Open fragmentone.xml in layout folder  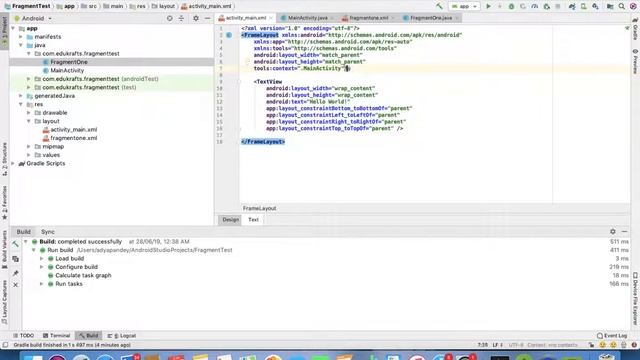pos(73,138)
